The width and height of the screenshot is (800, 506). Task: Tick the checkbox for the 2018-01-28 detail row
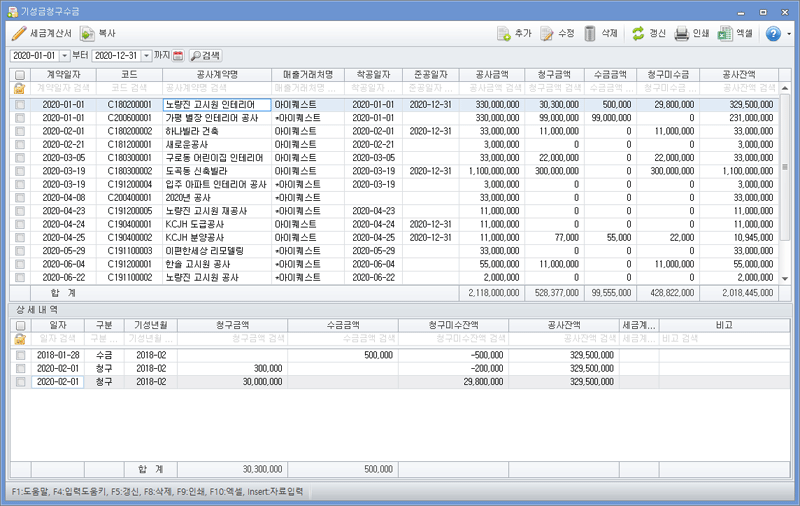[20, 355]
